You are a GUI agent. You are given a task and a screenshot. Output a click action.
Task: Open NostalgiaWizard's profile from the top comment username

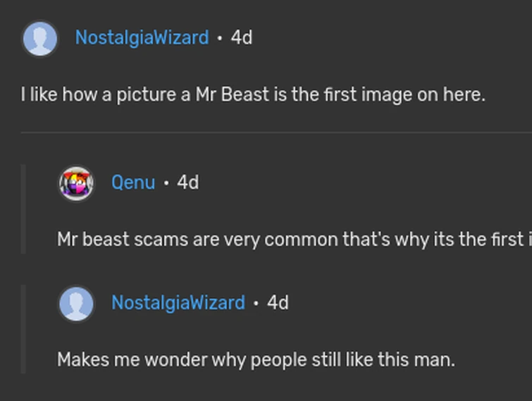tap(142, 37)
